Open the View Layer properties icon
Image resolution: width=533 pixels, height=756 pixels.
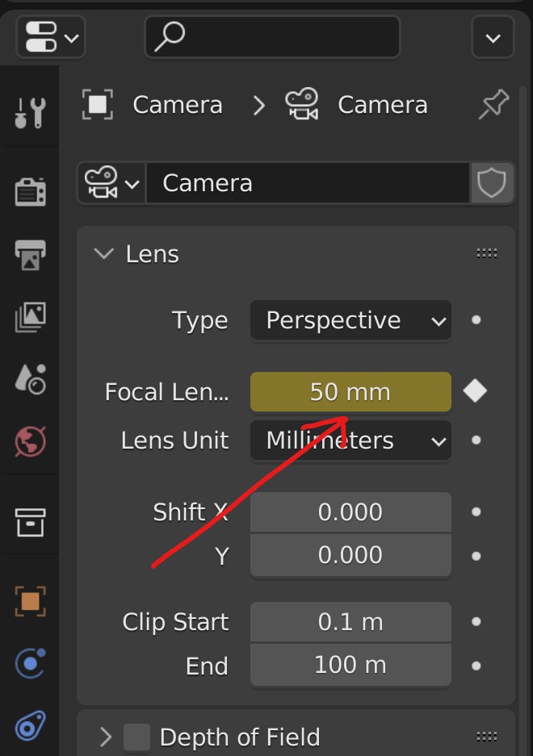[x=31, y=316]
